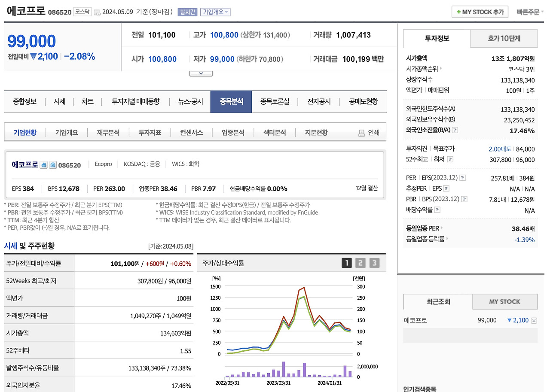The width and height of the screenshot is (550, 392).
Task: Go to the 종목토론실 tab
Action: click(275, 102)
